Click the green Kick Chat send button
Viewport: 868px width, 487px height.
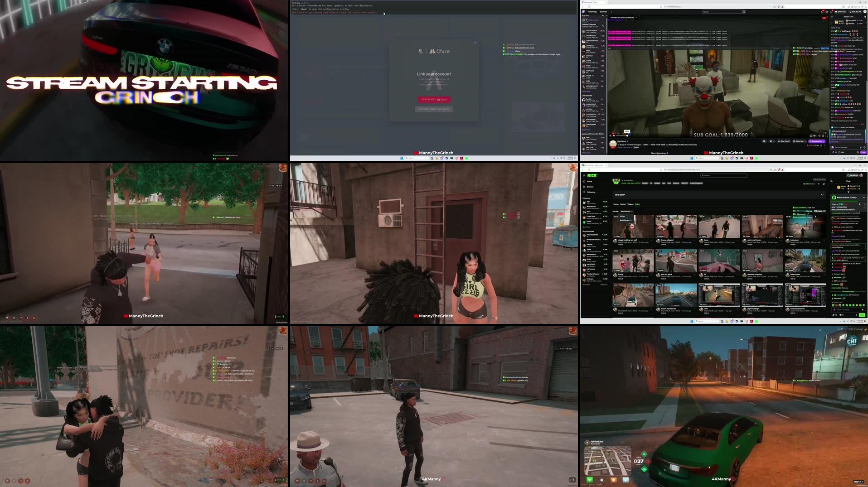point(862,315)
